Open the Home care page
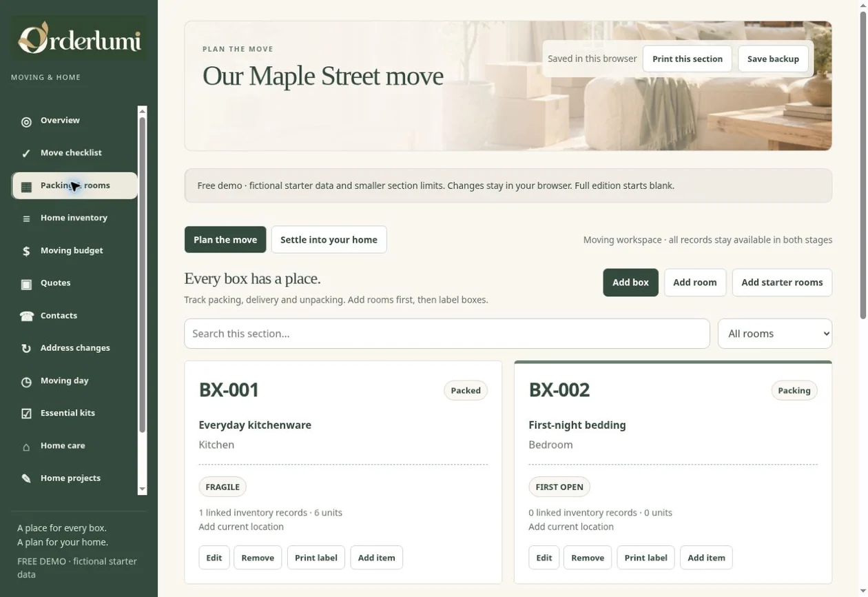The height and width of the screenshot is (597, 868). point(74,446)
